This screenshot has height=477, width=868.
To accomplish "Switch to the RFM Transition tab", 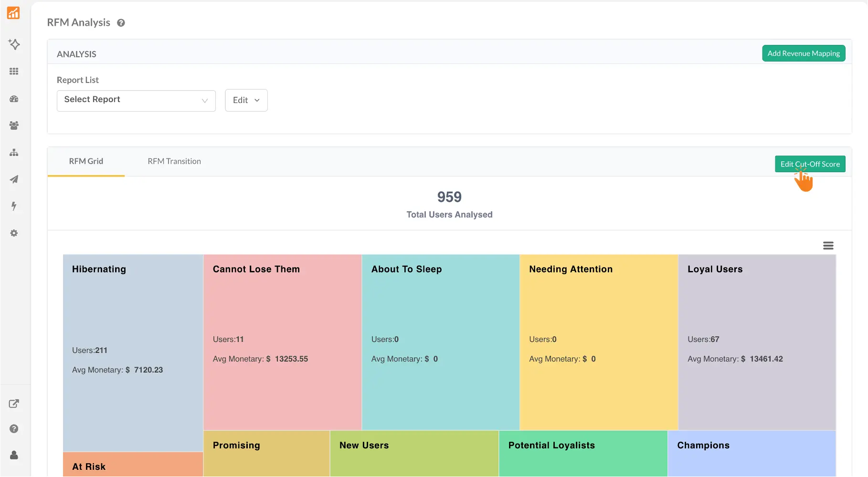I will (x=174, y=161).
